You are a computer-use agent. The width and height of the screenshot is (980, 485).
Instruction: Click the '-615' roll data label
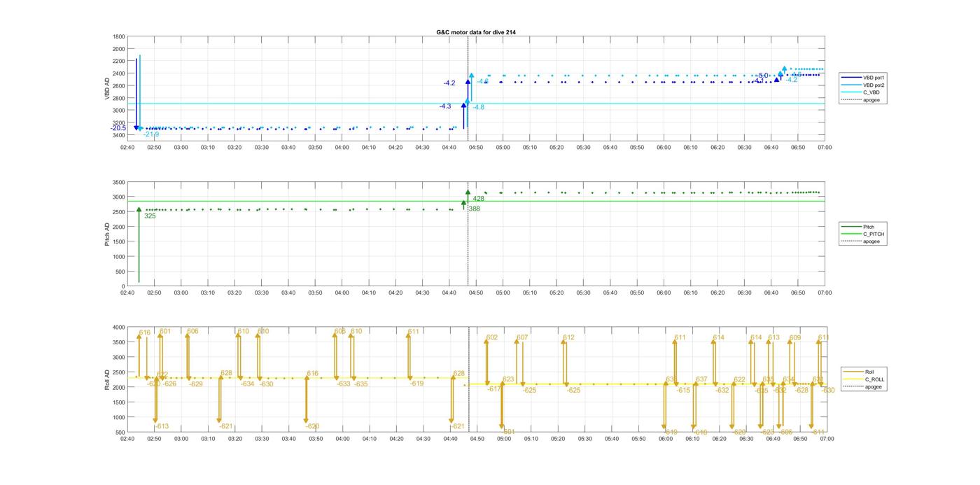pos(683,390)
